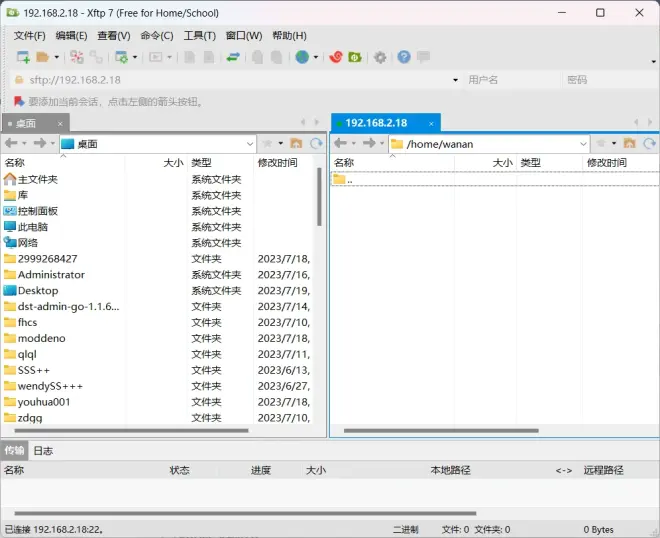Screen dimensions: 660x538
Task: Click the New Session toolbar icon
Action: click(23, 57)
